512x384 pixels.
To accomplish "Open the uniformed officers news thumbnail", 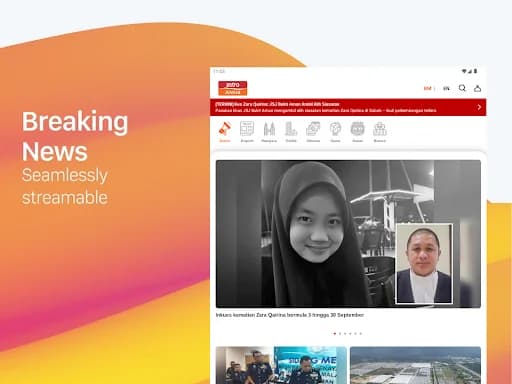I will (281, 365).
